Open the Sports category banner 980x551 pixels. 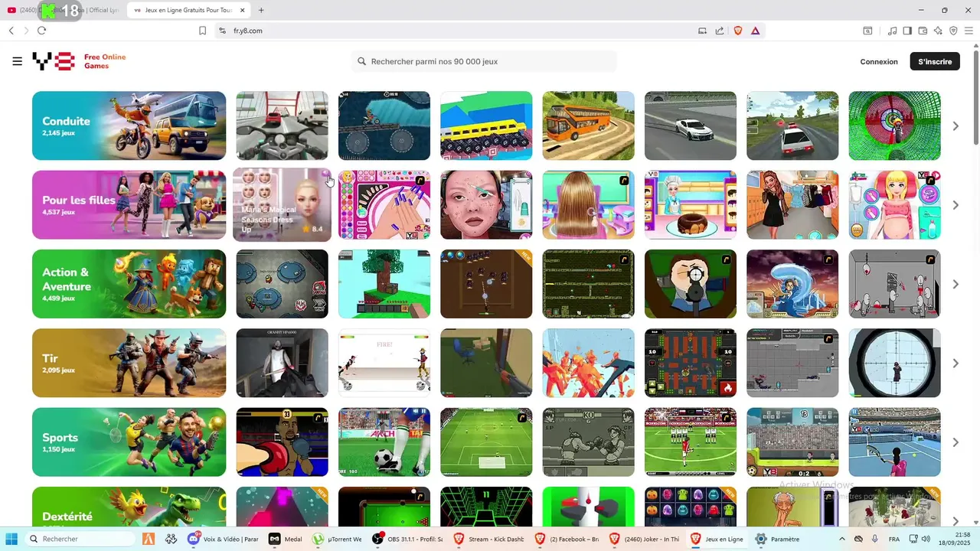[x=129, y=442]
